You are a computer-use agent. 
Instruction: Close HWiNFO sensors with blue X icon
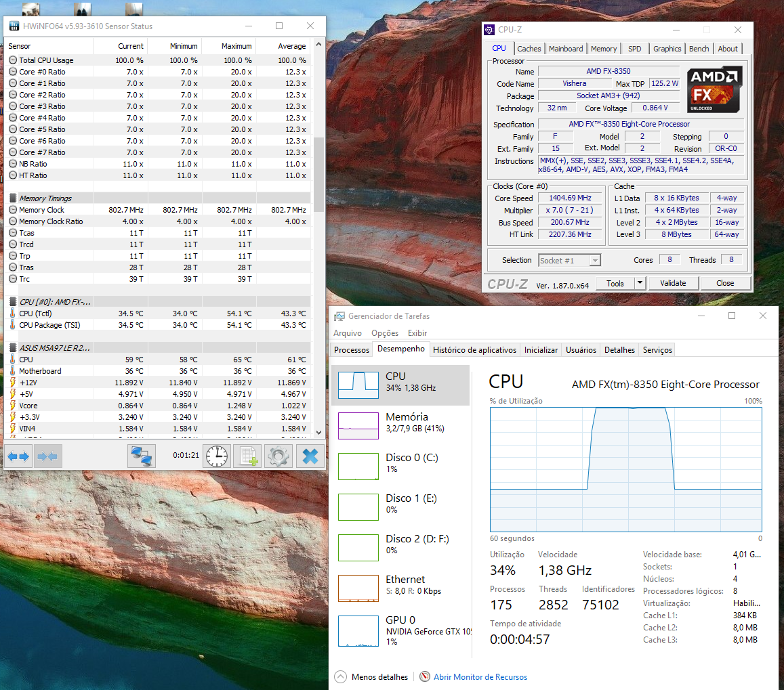coord(310,456)
